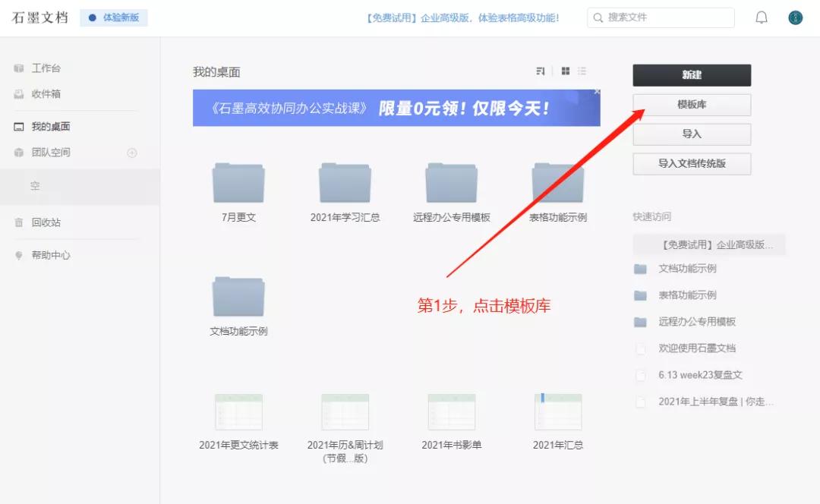The height and width of the screenshot is (504, 820).
Task: Switch to list view
Action: tap(583, 71)
